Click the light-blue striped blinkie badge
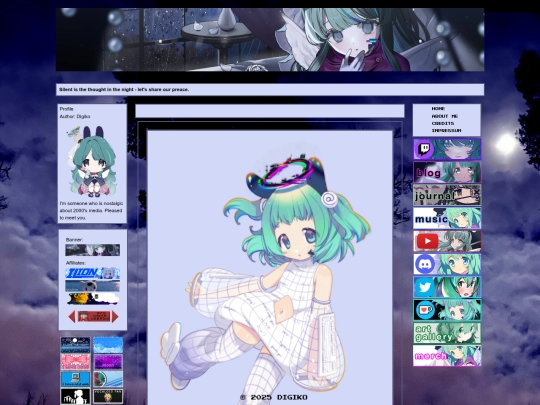Viewport: 540px width, 405px height. click(x=108, y=379)
